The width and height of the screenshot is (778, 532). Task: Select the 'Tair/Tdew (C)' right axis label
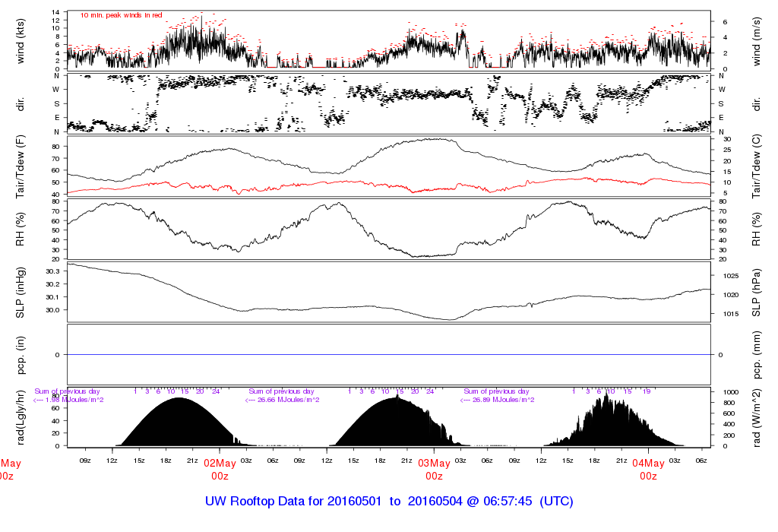757,166
